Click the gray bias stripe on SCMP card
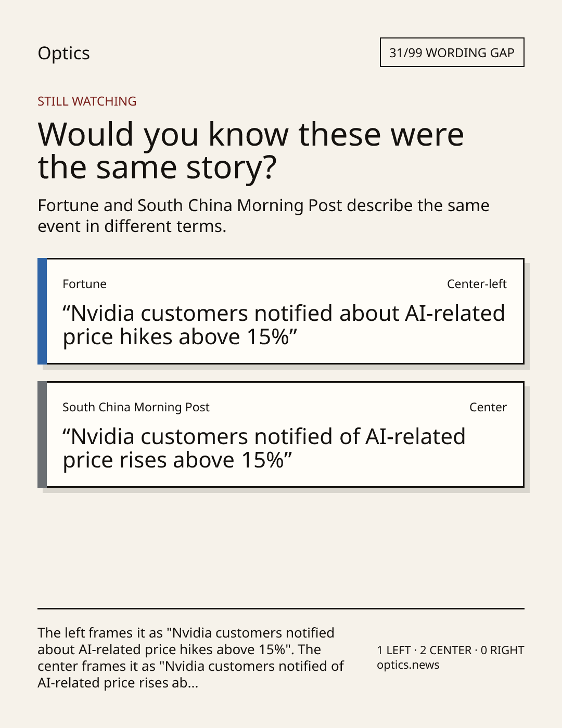The image size is (562, 728). pyautogui.click(x=42, y=434)
